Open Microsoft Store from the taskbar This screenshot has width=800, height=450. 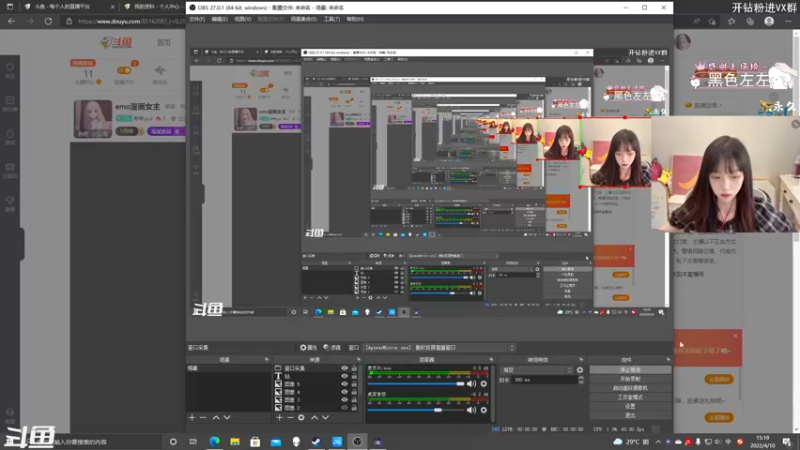[x=255, y=441]
